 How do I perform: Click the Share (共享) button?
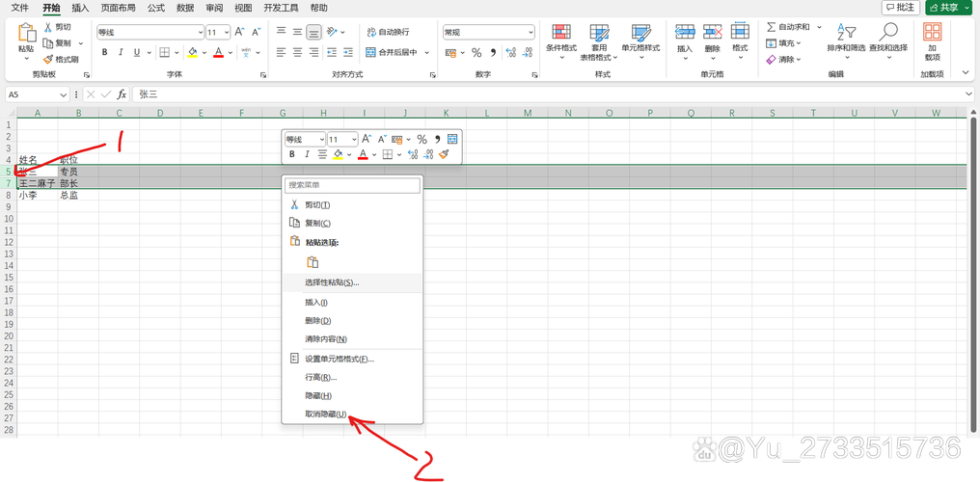[x=948, y=8]
